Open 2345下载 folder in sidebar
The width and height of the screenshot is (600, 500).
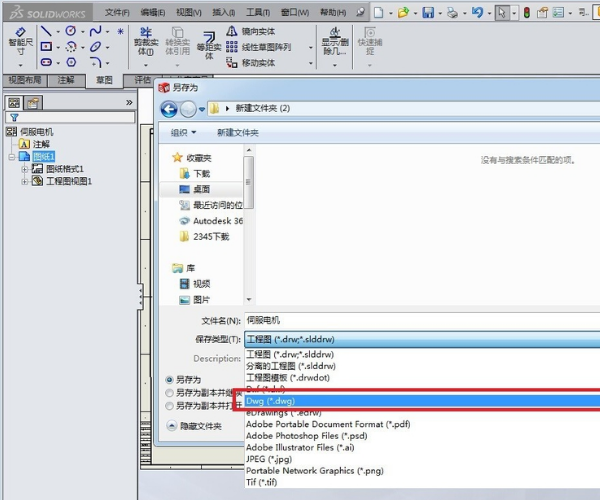click(205, 237)
